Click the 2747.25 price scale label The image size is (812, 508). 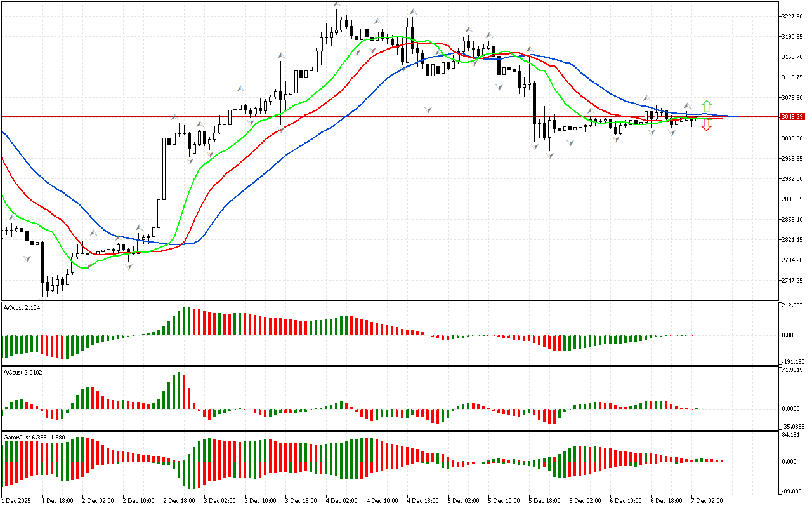(x=793, y=281)
